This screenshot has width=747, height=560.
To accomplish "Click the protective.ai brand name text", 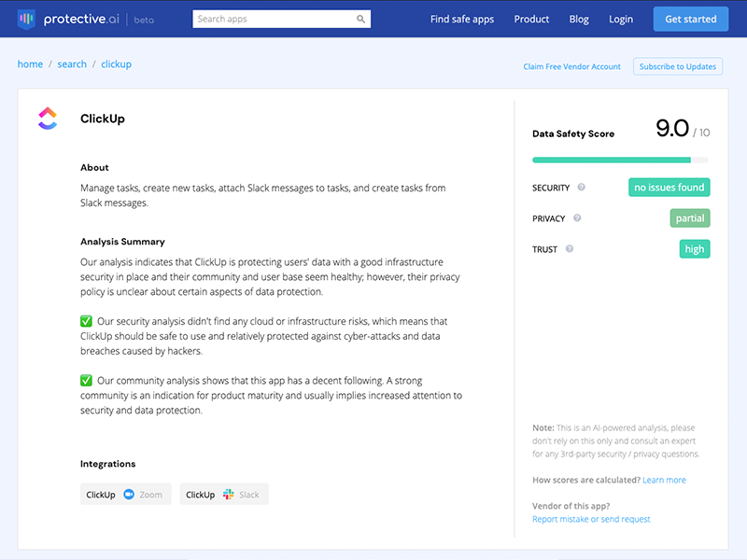I will pos(81,19).
